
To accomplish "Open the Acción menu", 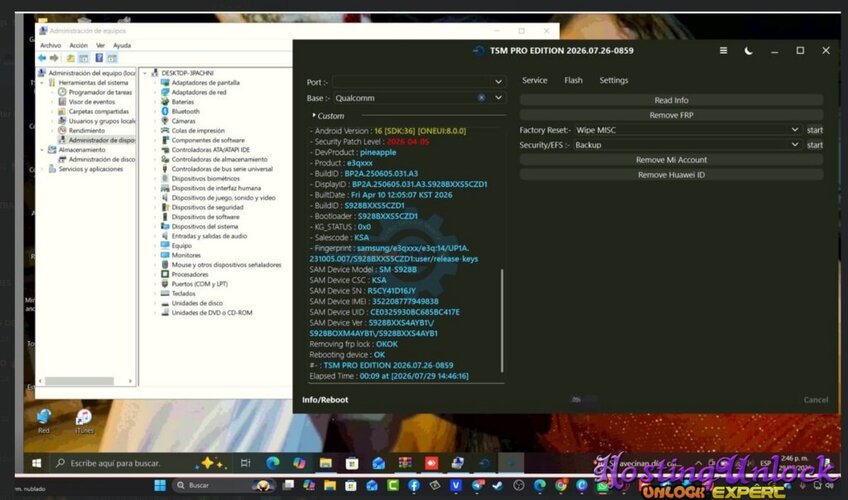I will 78,45.
